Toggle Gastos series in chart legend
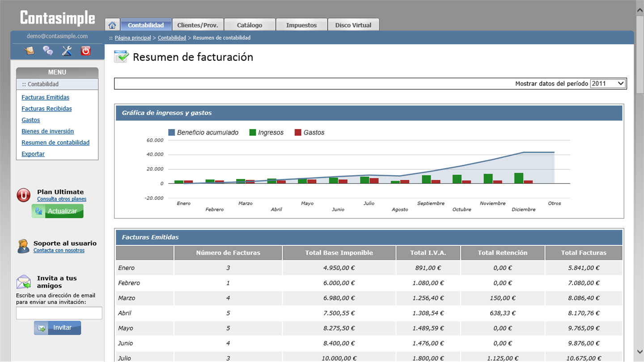Viewport: 644px width, 362px height. point(309,133)
